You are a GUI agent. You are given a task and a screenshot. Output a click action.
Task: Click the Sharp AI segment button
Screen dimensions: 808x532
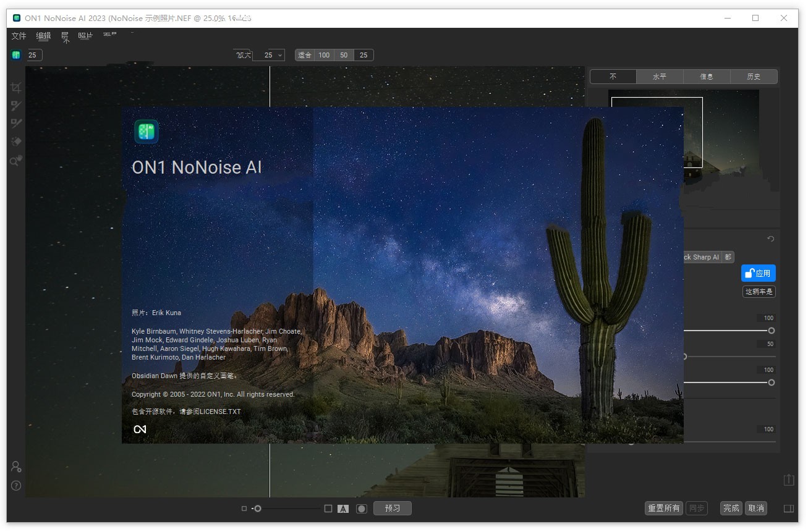coord(702,257)
